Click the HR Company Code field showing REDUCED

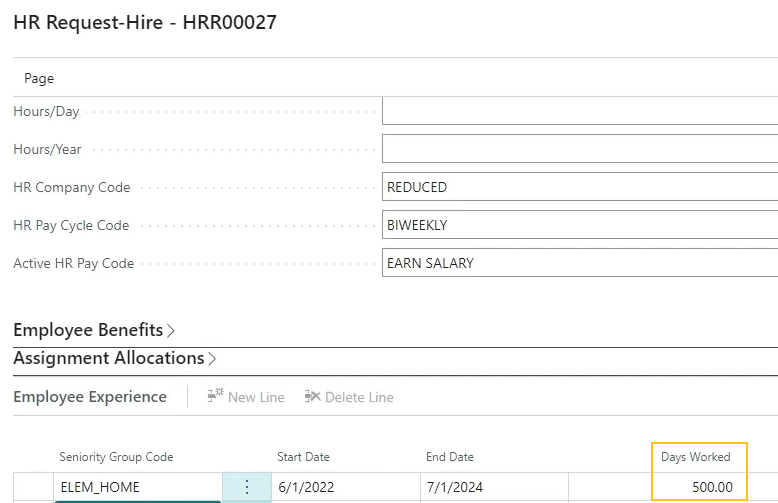(580, 187)
